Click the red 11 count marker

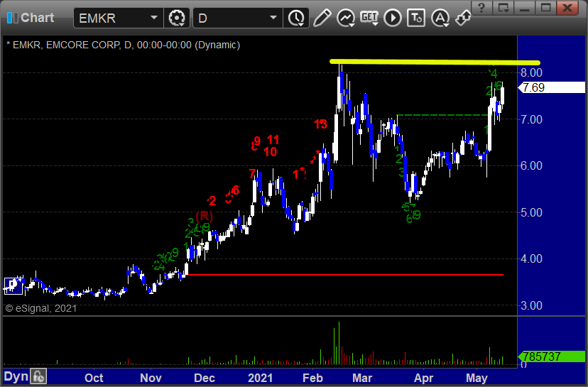click(273, 140)
